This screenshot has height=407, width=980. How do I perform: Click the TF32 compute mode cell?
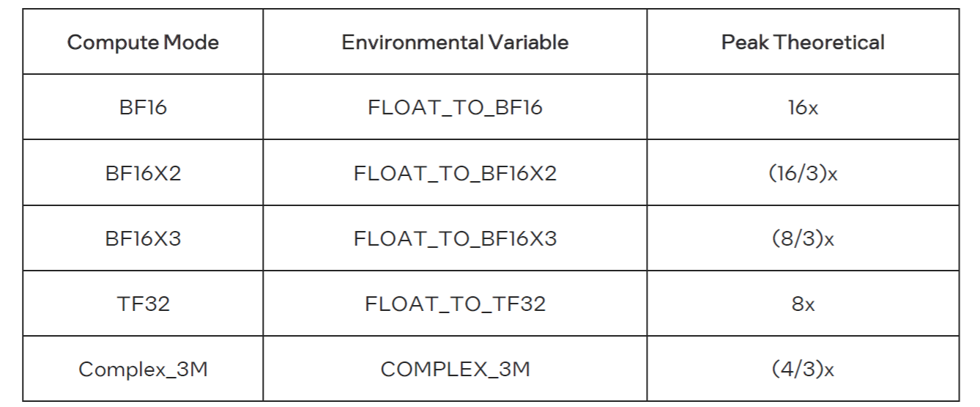(x=143, y=304)
